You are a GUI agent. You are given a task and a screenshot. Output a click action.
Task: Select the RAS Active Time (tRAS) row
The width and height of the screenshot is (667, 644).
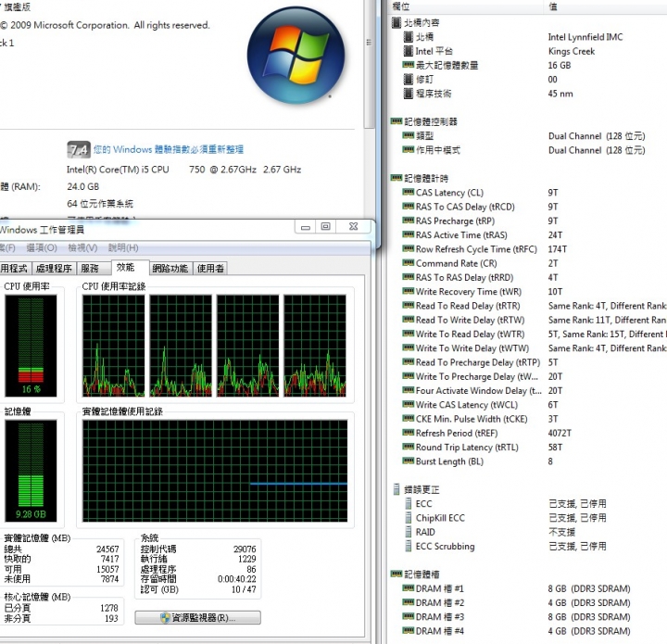tap(527, 234)
